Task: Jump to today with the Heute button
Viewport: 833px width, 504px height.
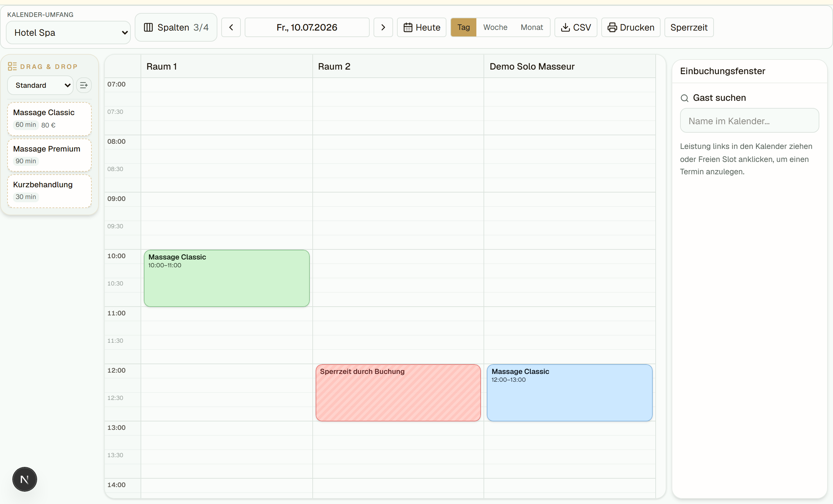Action: pyautogui.click(x=422, y=27)
